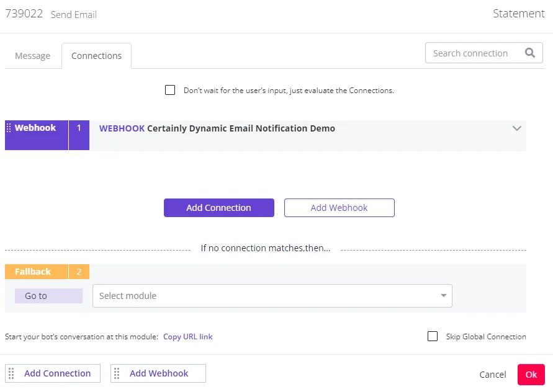
Task: Open the Select module dropdown
Action: click(x=272, y=296)
